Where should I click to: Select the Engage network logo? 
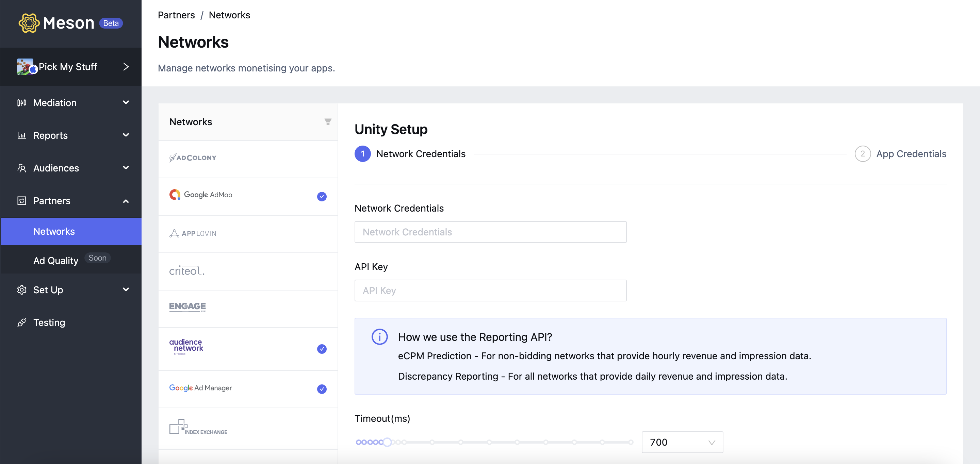187,307
